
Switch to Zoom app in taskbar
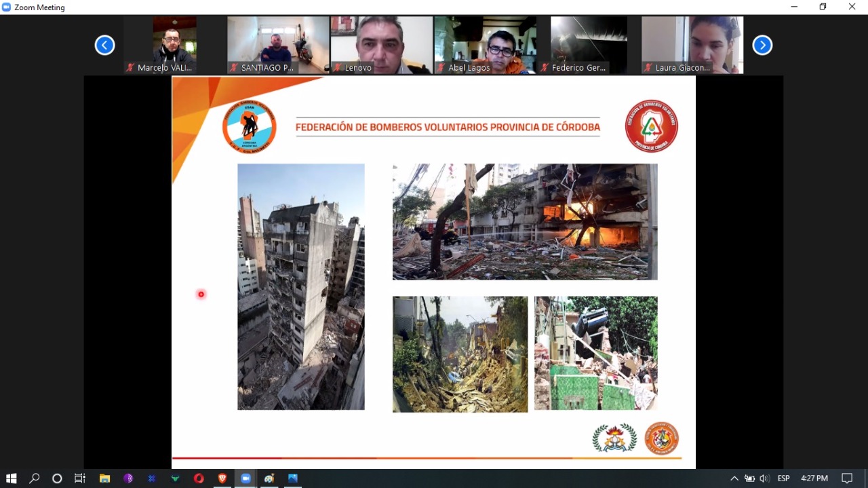click(x=245, y=478)
